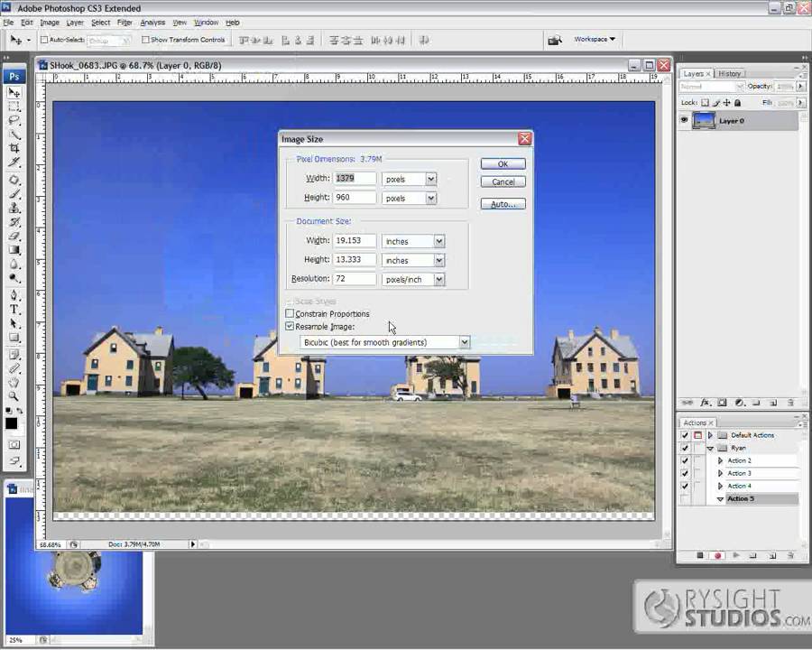The width and height of the screenshot is (812, 650).
Task: Uncheck Resample Image checkbox
Action: click(x=290, y=326)
